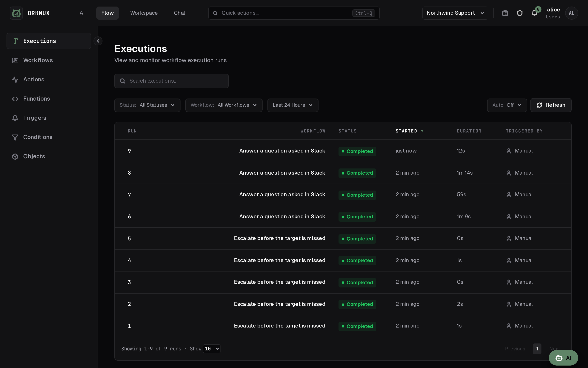Screen dimensions: 588x368
Task: Focus the Search executions field
Action: 171,81
